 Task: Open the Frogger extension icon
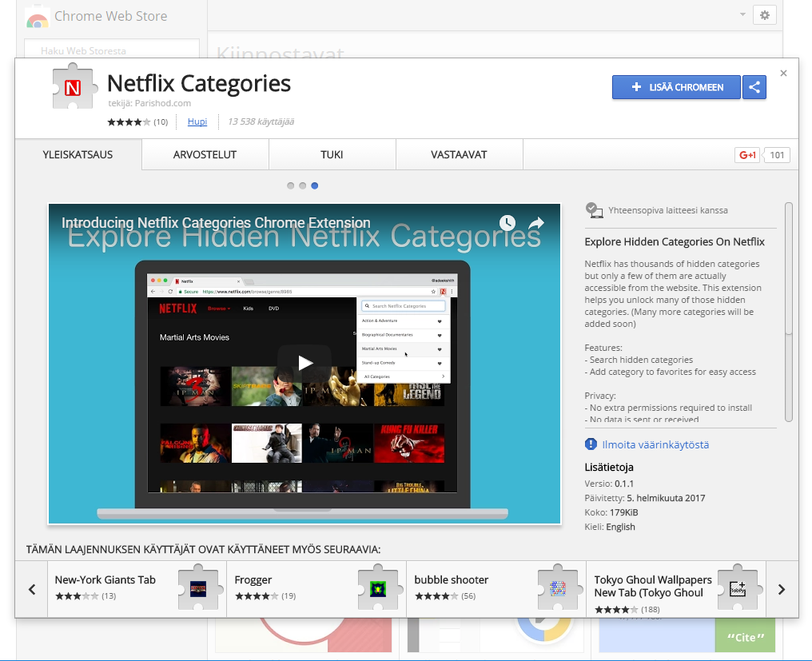tap(378, 589)
